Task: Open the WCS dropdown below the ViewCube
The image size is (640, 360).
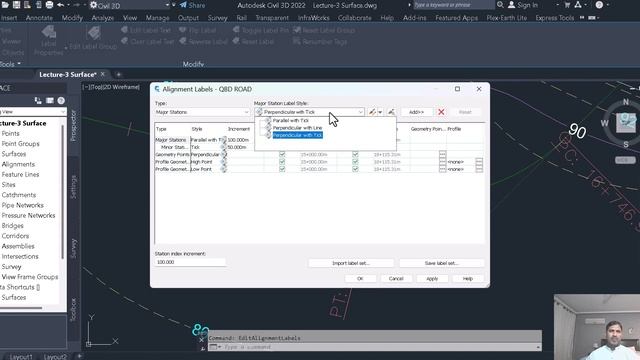Action: click(625, 160)
